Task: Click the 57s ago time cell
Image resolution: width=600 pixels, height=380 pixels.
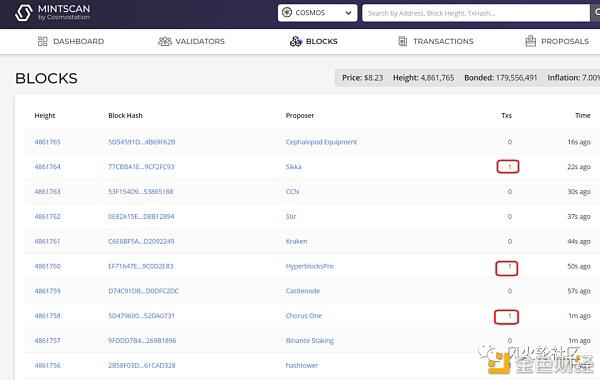Action: (x=579, y=291)
